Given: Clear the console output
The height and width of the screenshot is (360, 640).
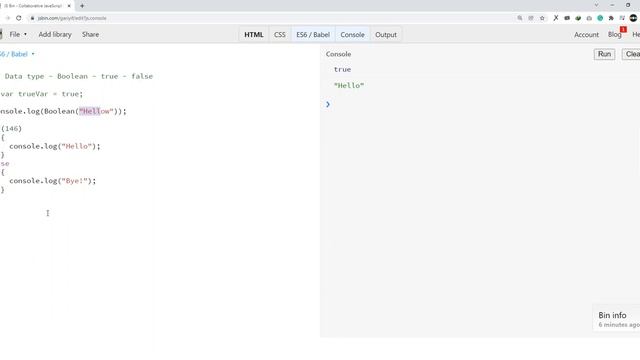Looking at the screenshot, I should click(x=631, y=54).
